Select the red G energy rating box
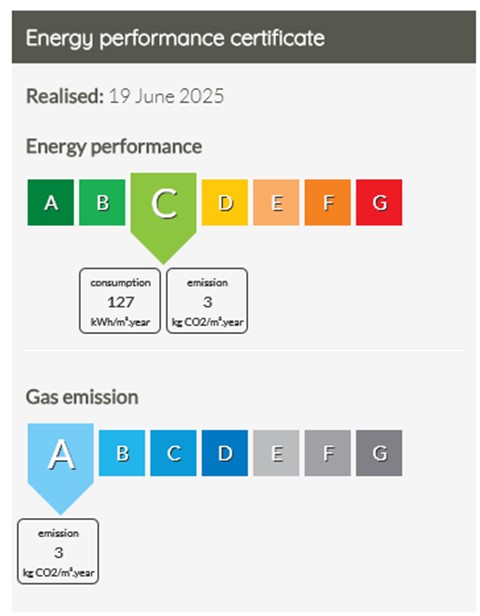Screen dimensions: 480x616 pyautogui.click(x=379, y=202)
